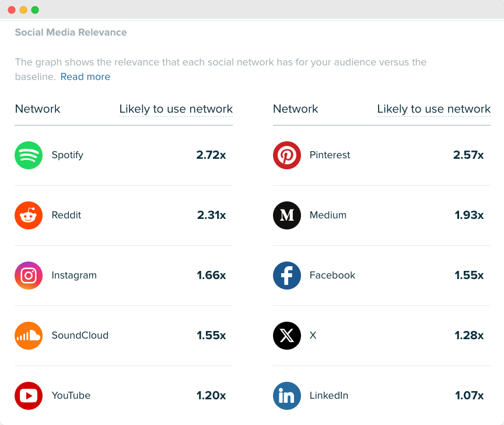Select the 2.72x value for Spotify
The height and width of the screenshot is (425, 504).
(x=211, y=155)
